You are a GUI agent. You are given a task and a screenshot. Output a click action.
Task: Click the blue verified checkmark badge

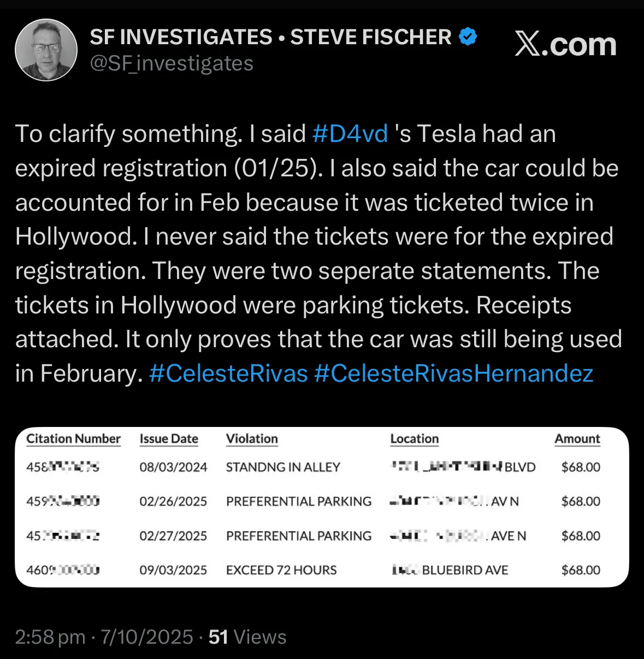tap(468, 37)
